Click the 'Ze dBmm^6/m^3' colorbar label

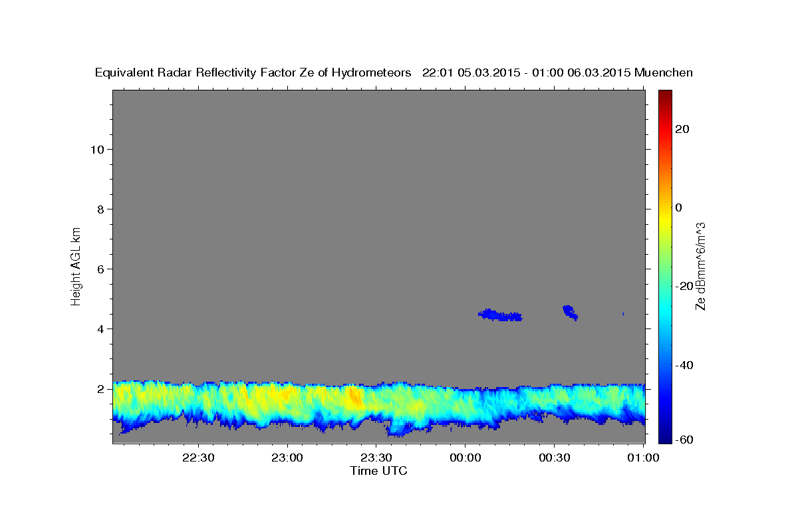point(700,266)
